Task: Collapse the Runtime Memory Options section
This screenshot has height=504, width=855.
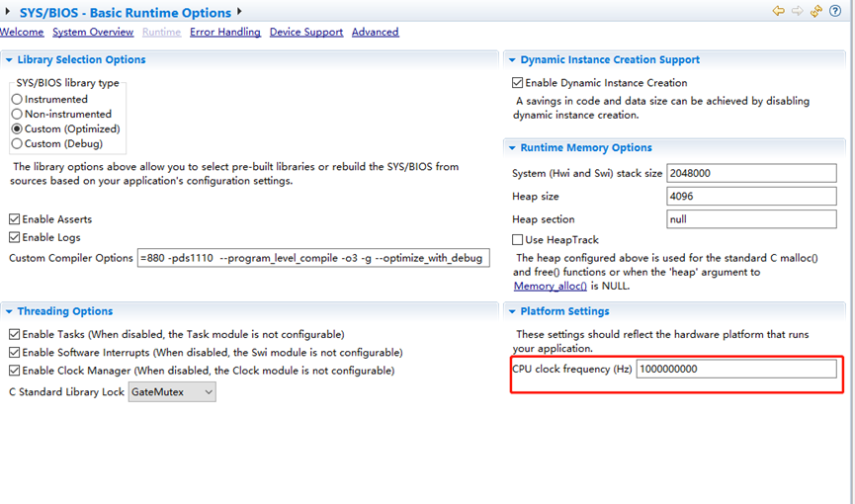Action: point(511,148)
